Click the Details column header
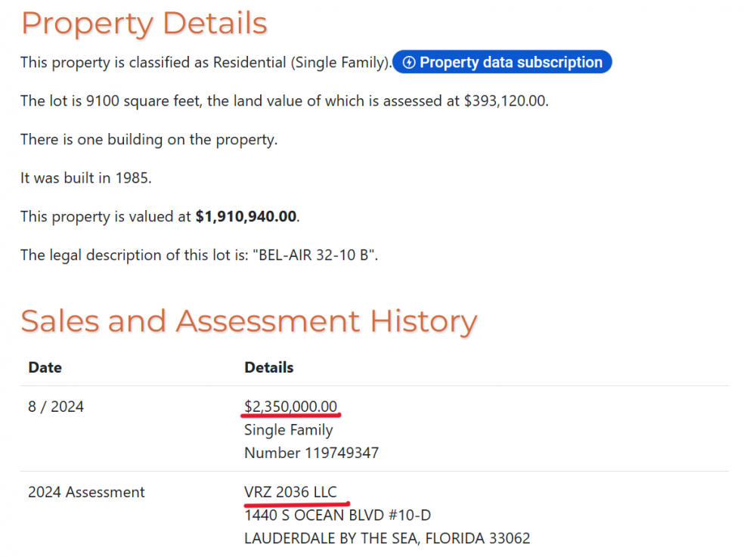The width and height of the screenshot is (756, 557). click(268, 368)
